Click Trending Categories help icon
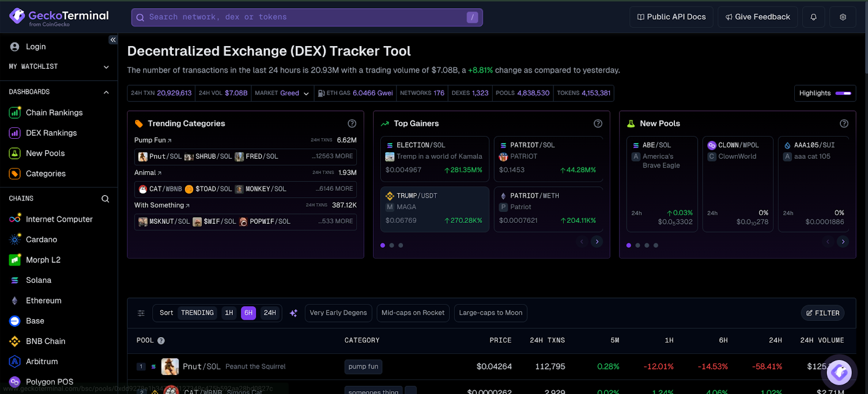Screen dimensions: 868x394 (352, 124)
